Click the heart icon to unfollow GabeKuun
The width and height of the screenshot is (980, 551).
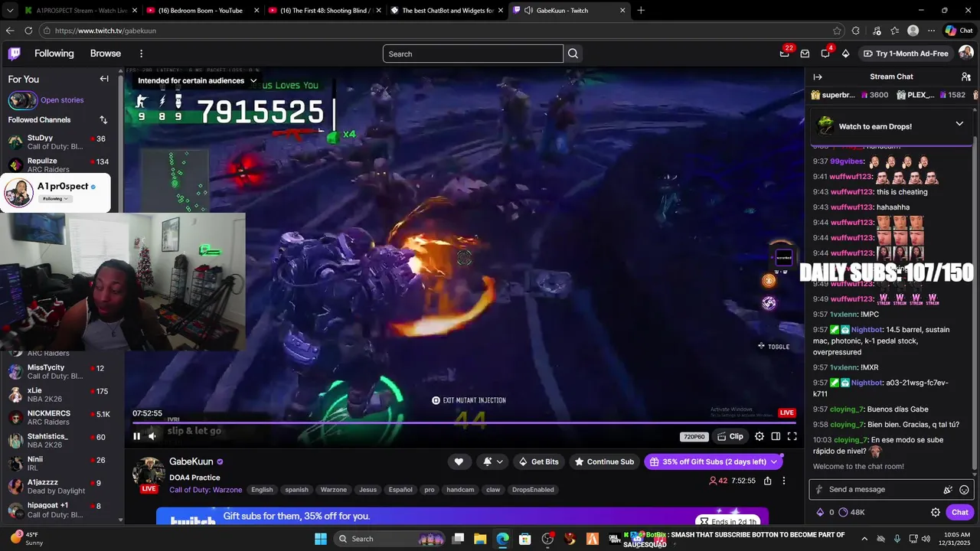(x=459, y=461)
